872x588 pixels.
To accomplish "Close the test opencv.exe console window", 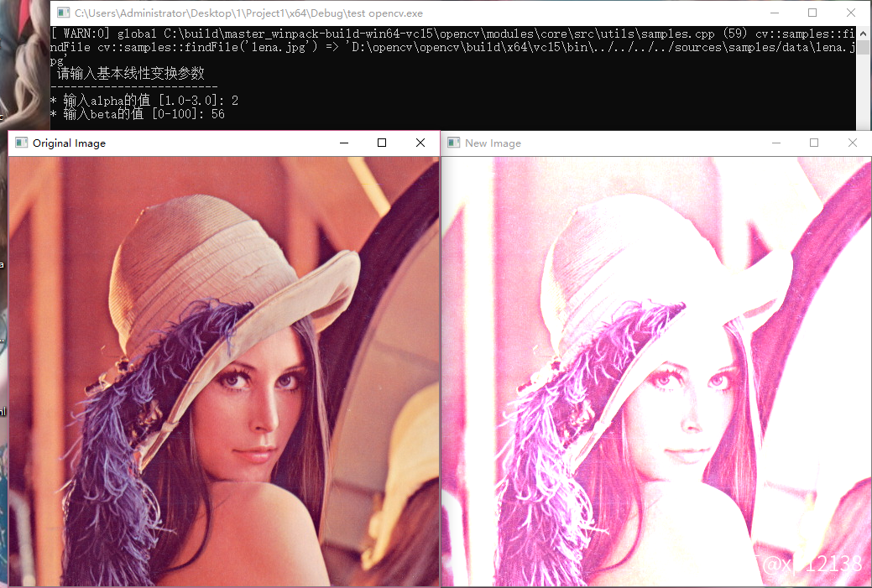I will click(851, 13).
